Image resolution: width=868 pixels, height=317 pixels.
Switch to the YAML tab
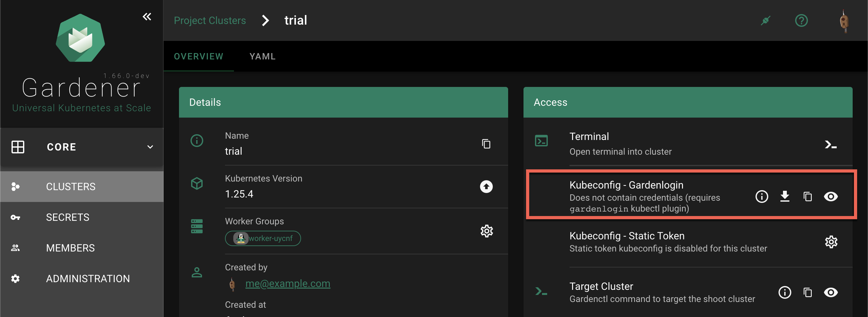click(x=262, y=56)
